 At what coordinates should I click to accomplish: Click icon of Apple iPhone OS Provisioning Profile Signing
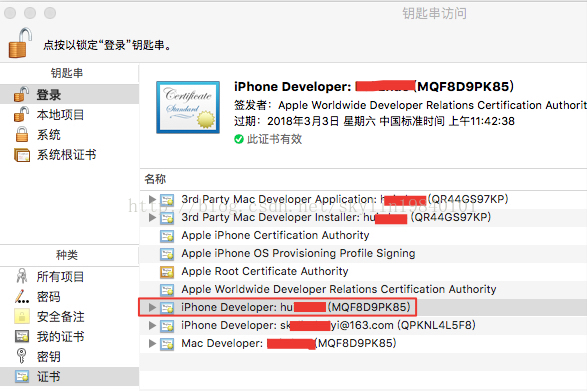[x=167, y=254]
